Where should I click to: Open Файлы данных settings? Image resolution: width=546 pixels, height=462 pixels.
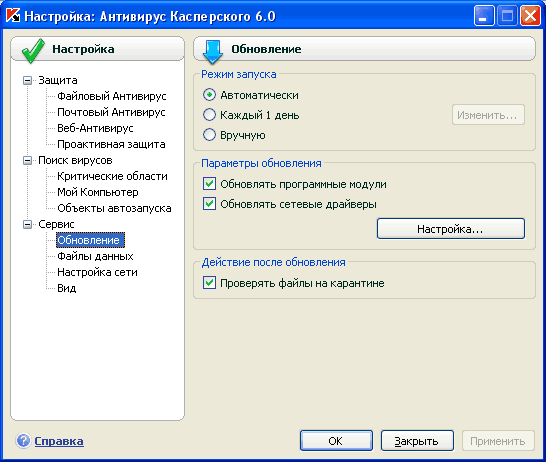[x=95, y=256]
